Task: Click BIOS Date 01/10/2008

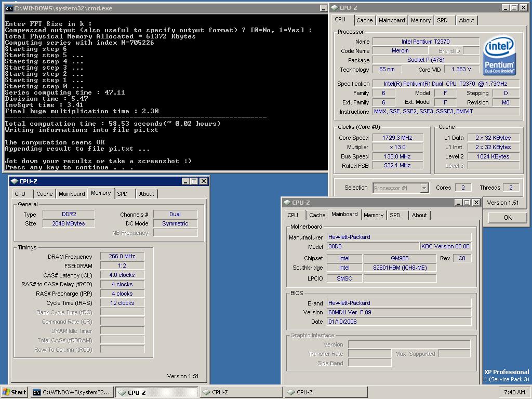Action: 399,322
